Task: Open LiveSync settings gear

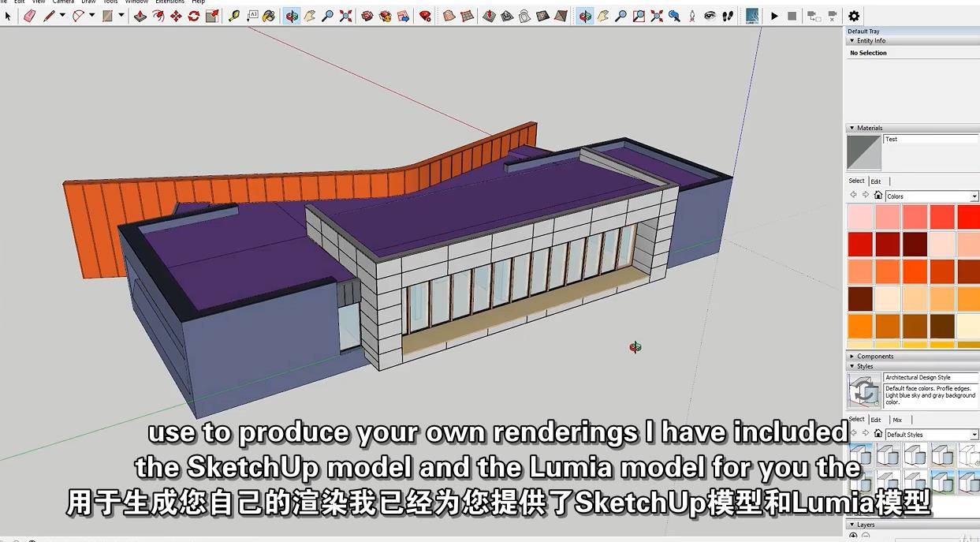Action: tap(854, 16)
